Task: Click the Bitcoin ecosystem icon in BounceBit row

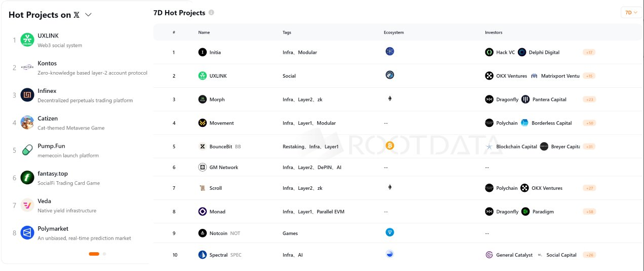Action: pyautogui.click(x=389, y=146)
